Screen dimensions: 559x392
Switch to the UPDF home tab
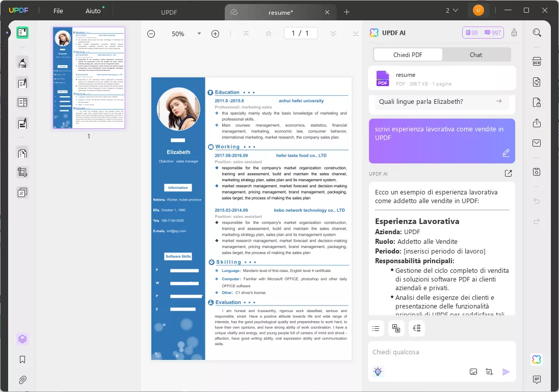169,12
